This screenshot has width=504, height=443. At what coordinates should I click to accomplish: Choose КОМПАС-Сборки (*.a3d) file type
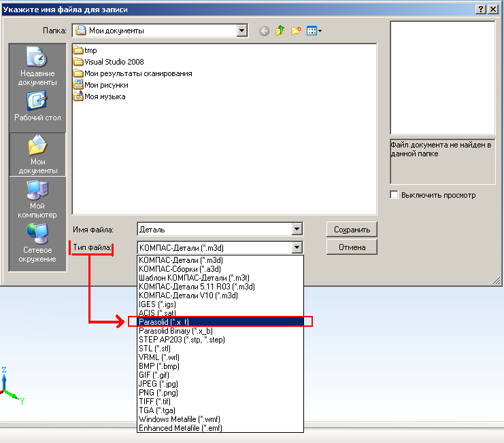point(220,269)
